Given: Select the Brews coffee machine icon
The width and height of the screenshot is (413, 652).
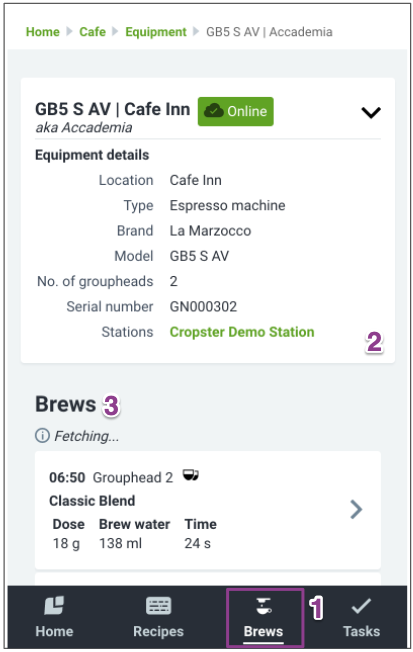Looking at the screenshot, I should 264,606.
